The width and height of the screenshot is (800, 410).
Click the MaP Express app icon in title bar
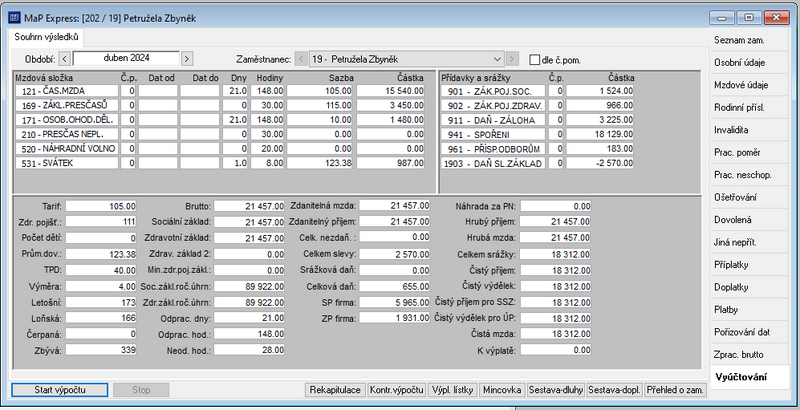(x=14, y=18)
